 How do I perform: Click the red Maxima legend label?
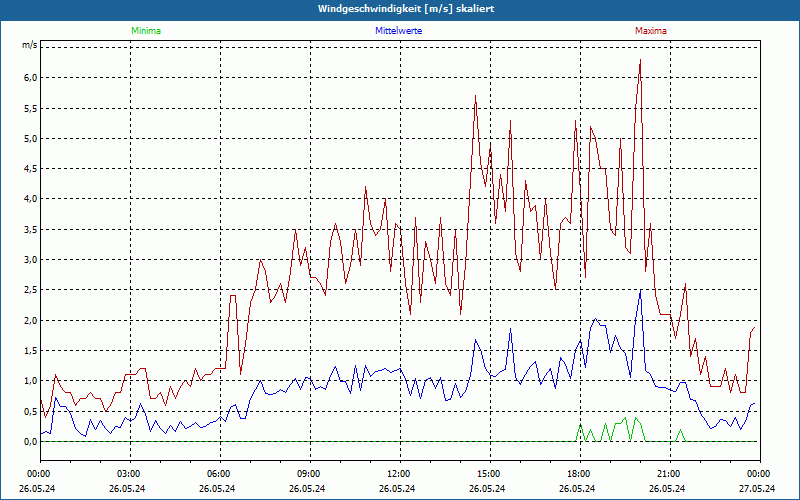point(651,31)
